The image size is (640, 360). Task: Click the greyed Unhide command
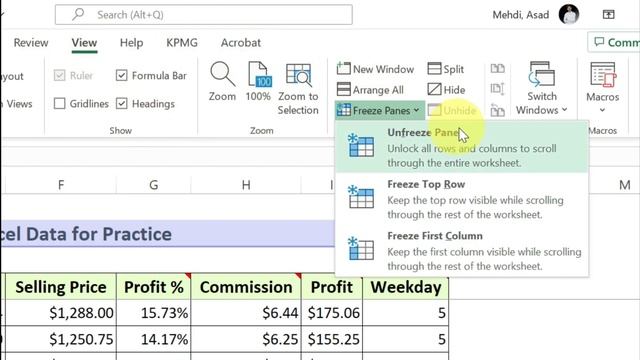tap(451, 110)
